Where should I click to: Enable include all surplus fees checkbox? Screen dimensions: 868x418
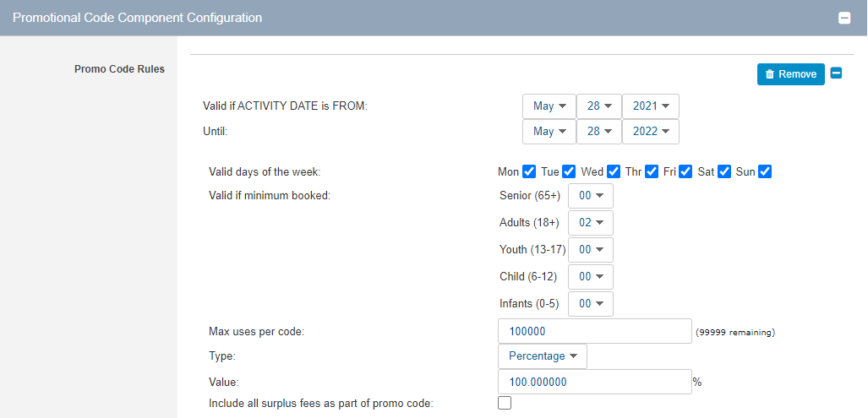coord(505,403)
